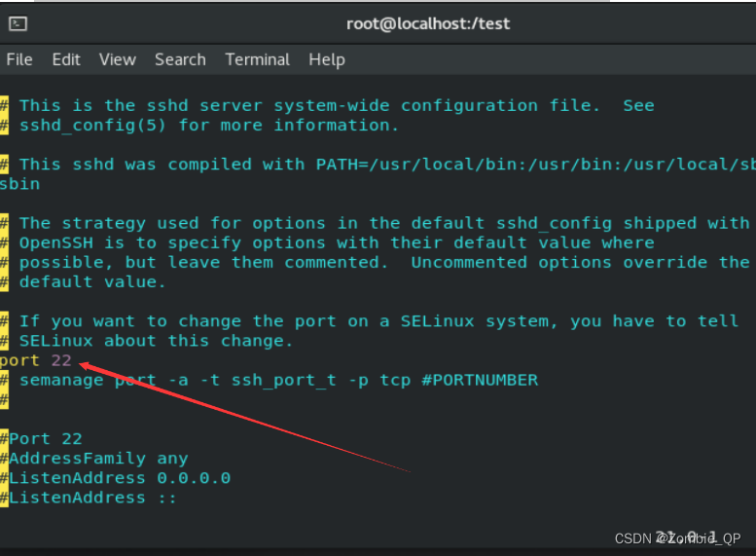The height and width of the screenshot is (556, 756).
Task: Click the commented '#Port 22' line
Action: (x=41, y=439)
